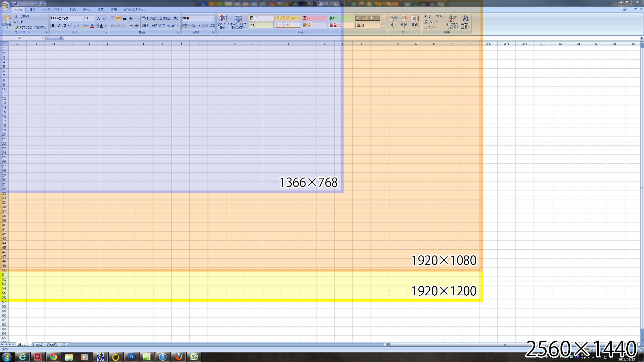The height and width of the screenshot is (362, 644).
Task: Toggle Bold formatting
Action: (53, 26)
